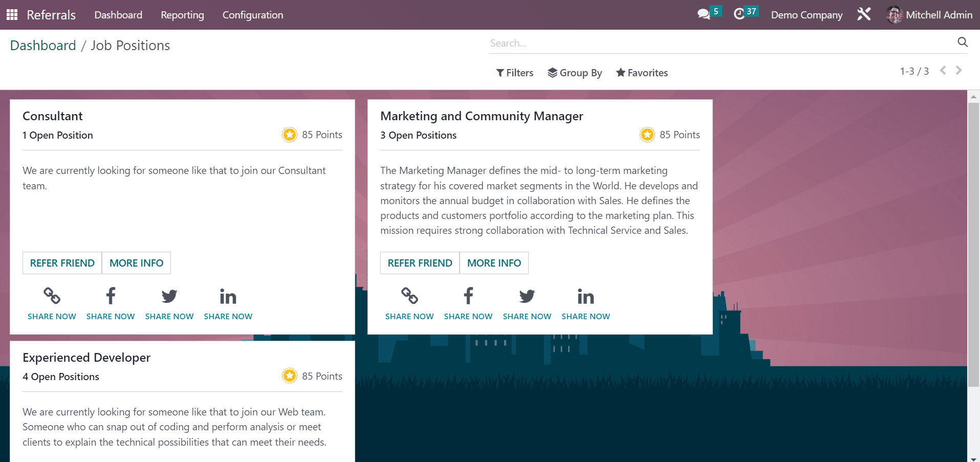The width and height of the screenshot is (980, 462).
Task: Copy share link for Consultant job
Action: [52, 296]
